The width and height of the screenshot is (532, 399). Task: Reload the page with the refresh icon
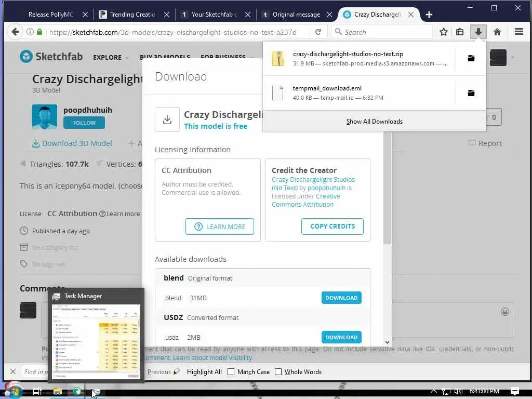(318, 32)
